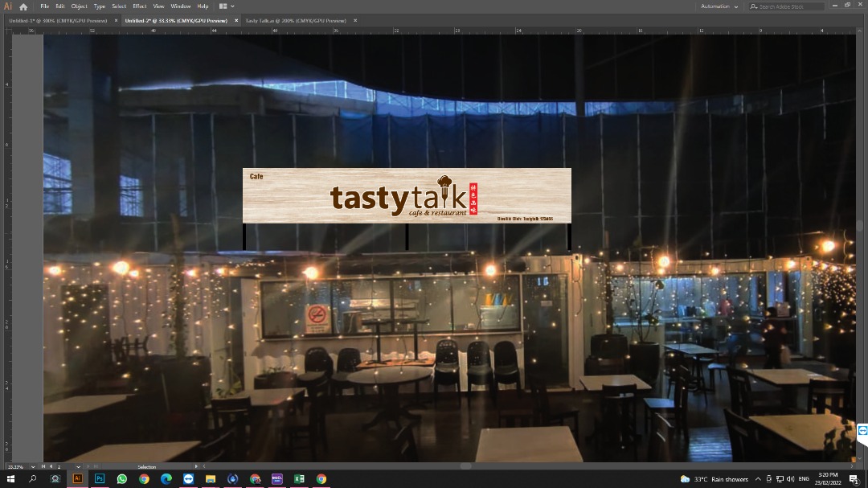Open WhatsApp from the taskbar
This screenshot has width=868, height=488.
coord(121,478)
